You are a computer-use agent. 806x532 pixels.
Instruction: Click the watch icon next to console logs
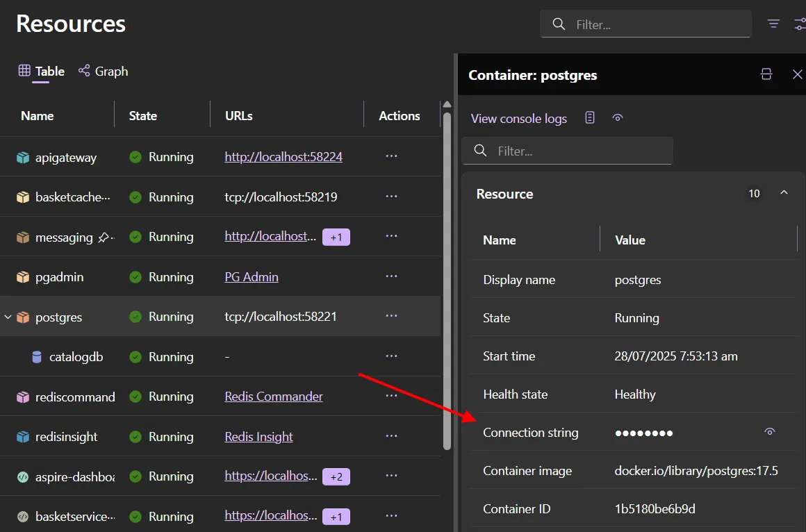click(x=617, y=118)
